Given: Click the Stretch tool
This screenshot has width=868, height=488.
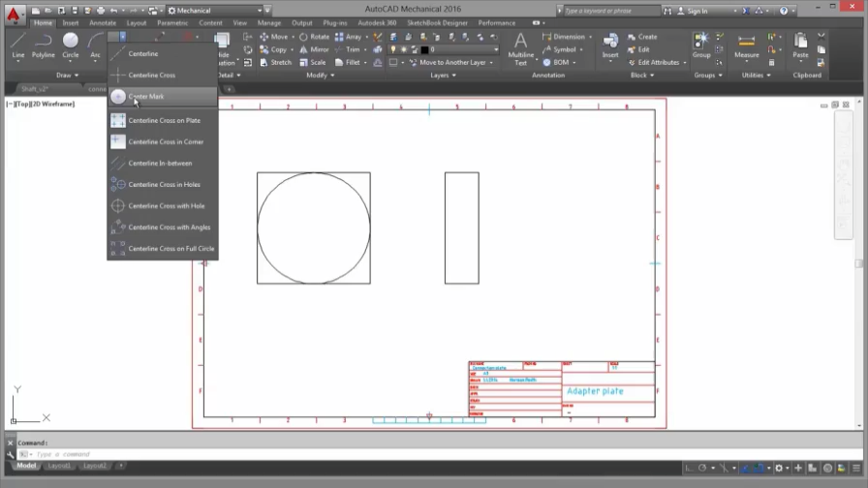Looking at the screenshot, I should pyautogui.click(x=275, y=63).
